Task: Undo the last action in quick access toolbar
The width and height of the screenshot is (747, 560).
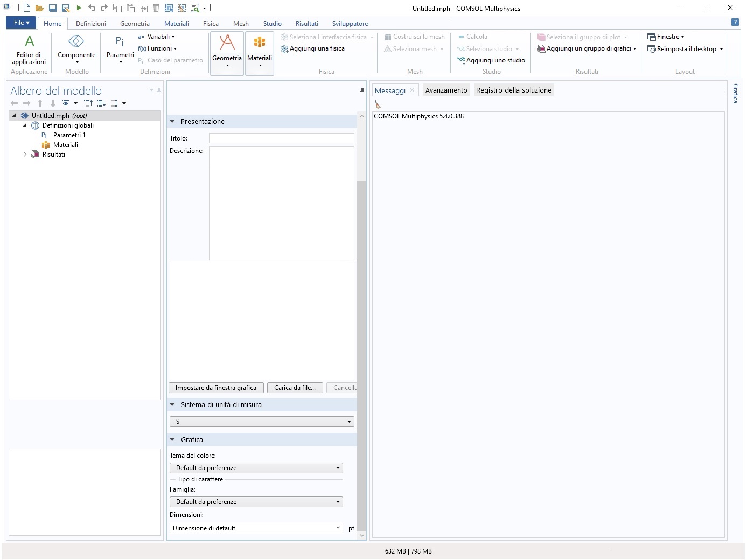Action: (x=92, y=8)
